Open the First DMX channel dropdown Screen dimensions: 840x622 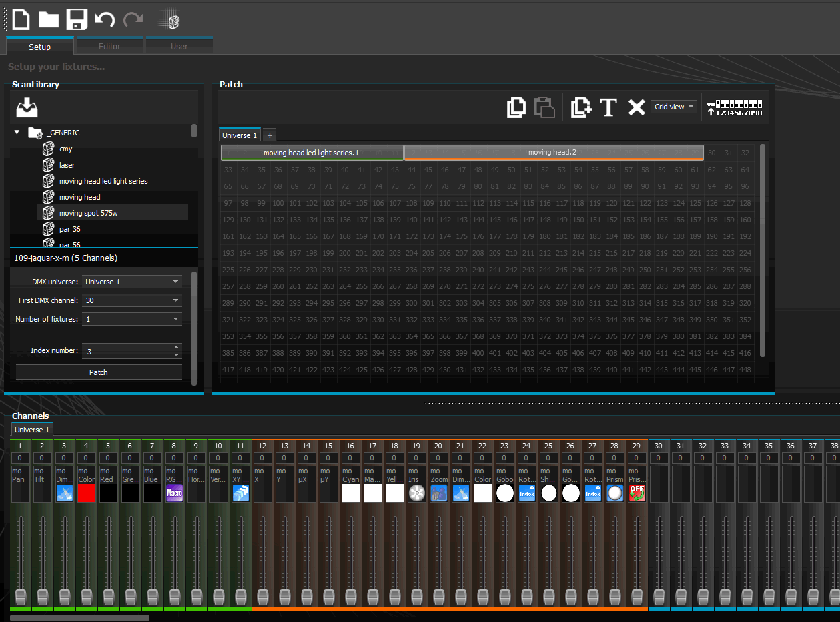tap(132, 300)
